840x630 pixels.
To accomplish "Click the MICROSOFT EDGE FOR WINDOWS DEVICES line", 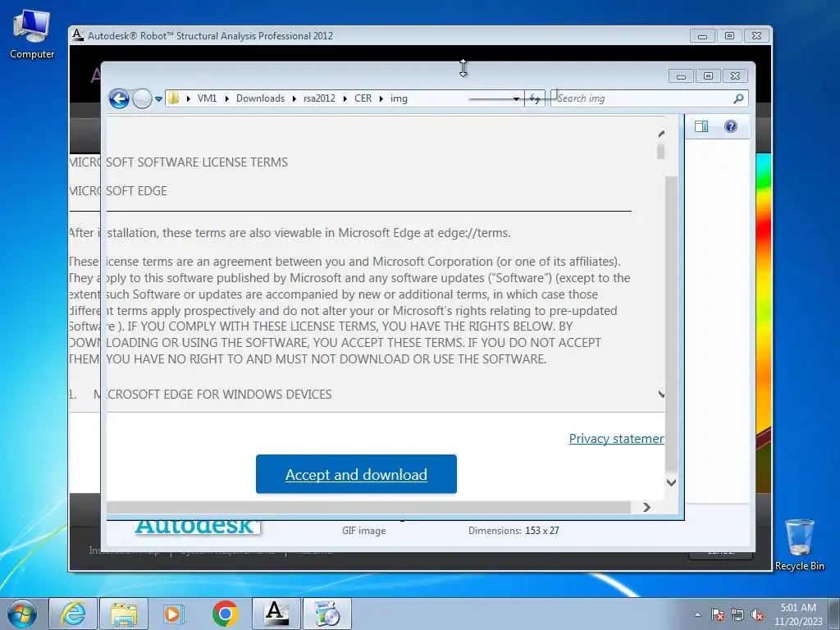I will (212, 395).
